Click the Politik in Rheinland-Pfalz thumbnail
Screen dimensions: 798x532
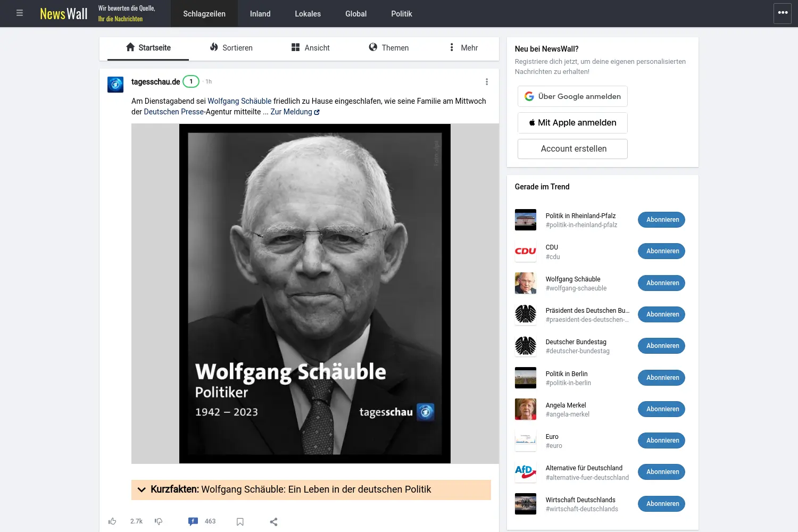526,220
